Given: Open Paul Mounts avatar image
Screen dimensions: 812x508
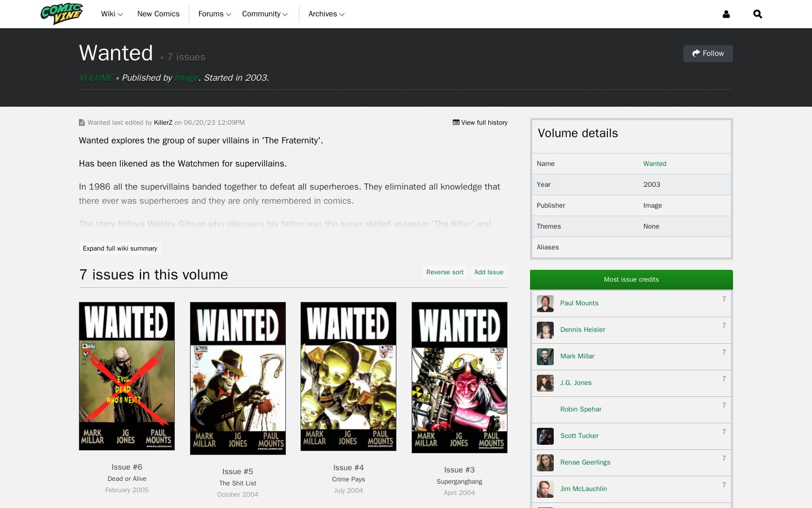Looking at the screenshot, I should point(545,304).
